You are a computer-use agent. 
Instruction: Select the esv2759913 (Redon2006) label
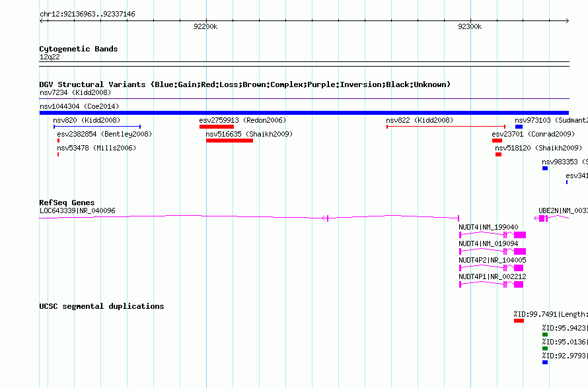pos(242,120)
